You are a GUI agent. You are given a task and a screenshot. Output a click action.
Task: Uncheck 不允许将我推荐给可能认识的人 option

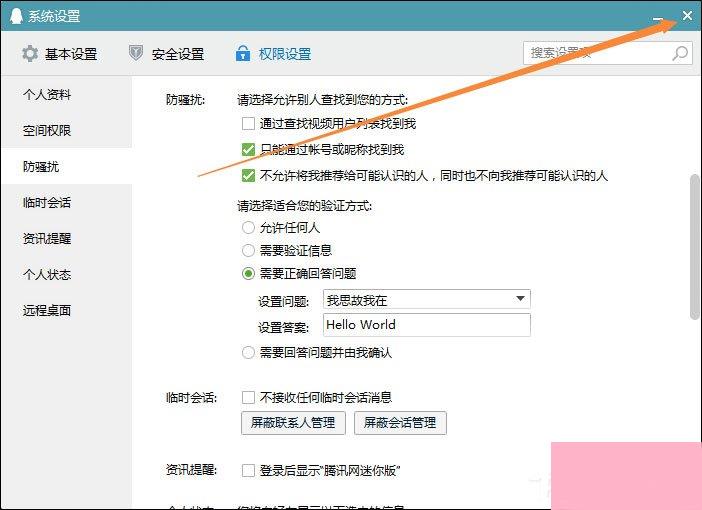248,175
